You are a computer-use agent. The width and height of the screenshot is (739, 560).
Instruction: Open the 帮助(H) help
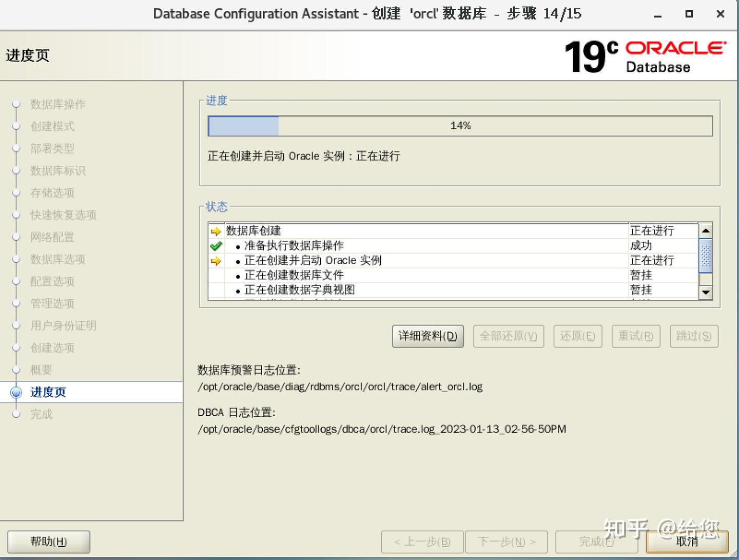[x=48, y=542]
